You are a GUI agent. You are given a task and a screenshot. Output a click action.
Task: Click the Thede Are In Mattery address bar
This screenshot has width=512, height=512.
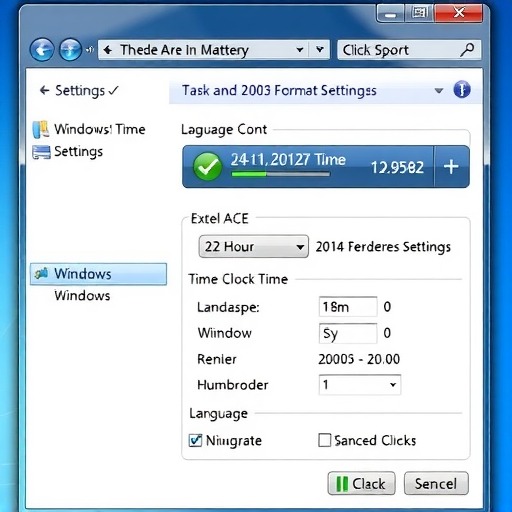214,50
